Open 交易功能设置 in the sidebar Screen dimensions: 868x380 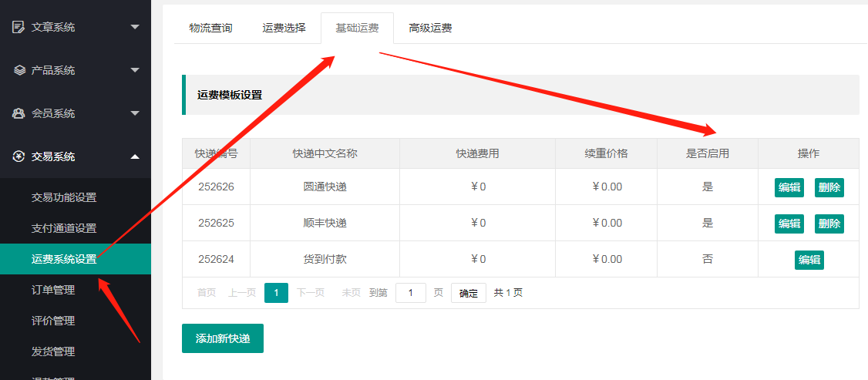click(64, 197)
